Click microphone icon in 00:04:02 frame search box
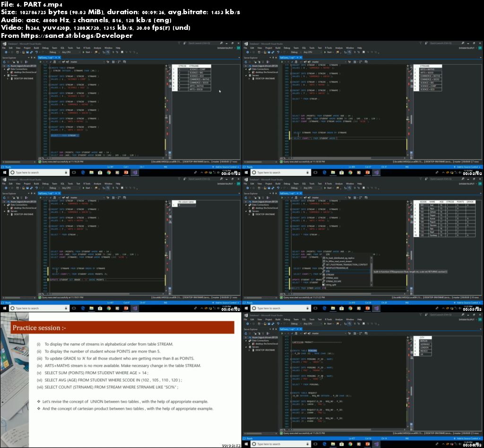The width and height of the screenshot is (484, 448). (x=66, y=308)
